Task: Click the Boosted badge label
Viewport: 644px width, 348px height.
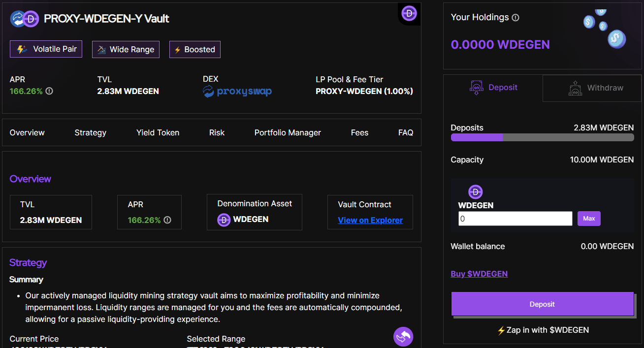Action: [200, 50]
